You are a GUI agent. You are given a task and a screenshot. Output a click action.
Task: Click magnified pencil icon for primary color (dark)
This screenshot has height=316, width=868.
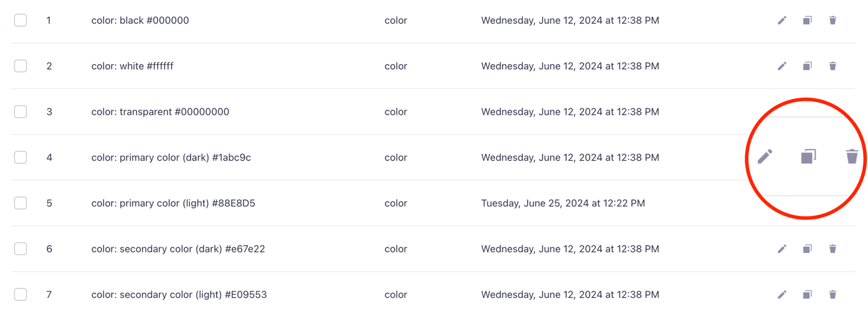coord(765,156)
